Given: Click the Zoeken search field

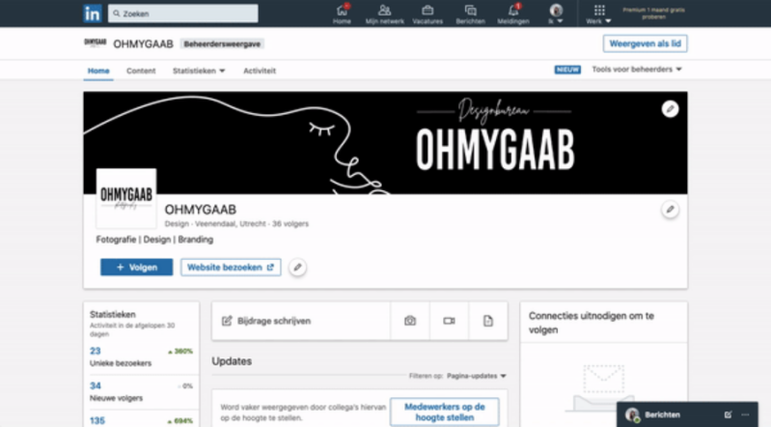Looking at the screenshot, I should tap(183, 13).
